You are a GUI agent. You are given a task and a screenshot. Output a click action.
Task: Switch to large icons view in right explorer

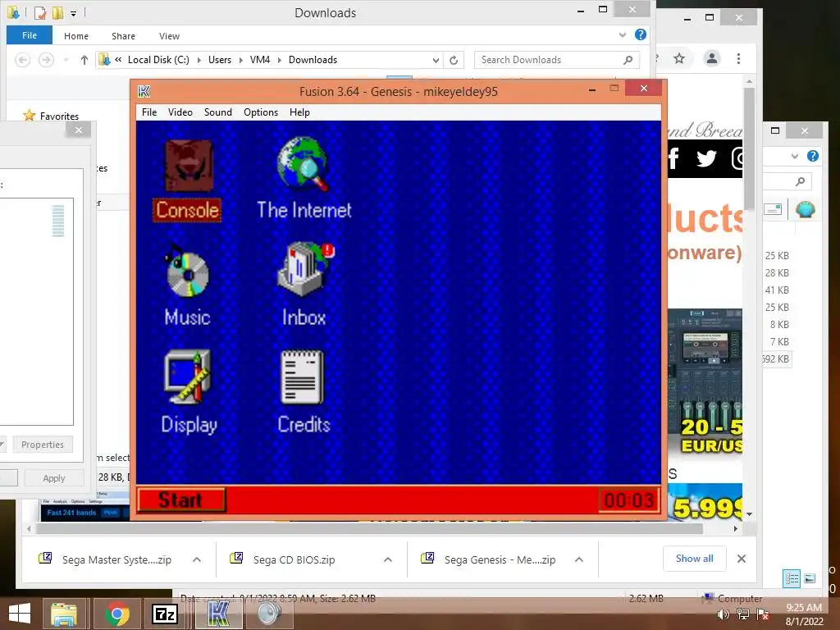810,578
